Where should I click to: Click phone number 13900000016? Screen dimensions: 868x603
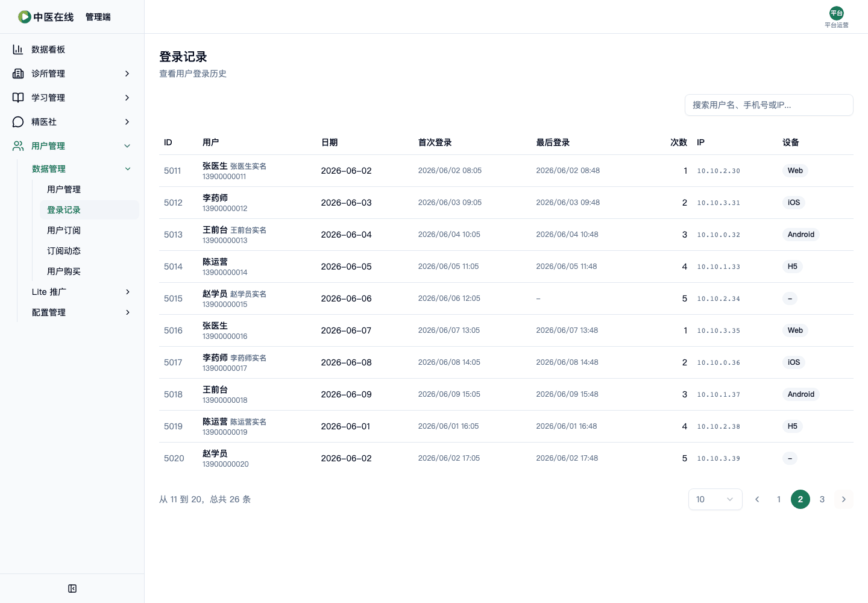225,336
